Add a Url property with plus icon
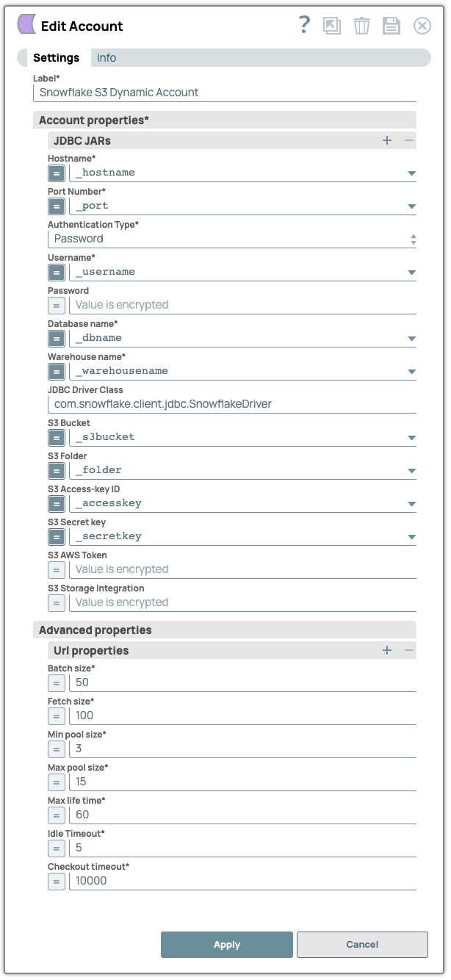This screenshot has height=980, width=451. point(387,649)
